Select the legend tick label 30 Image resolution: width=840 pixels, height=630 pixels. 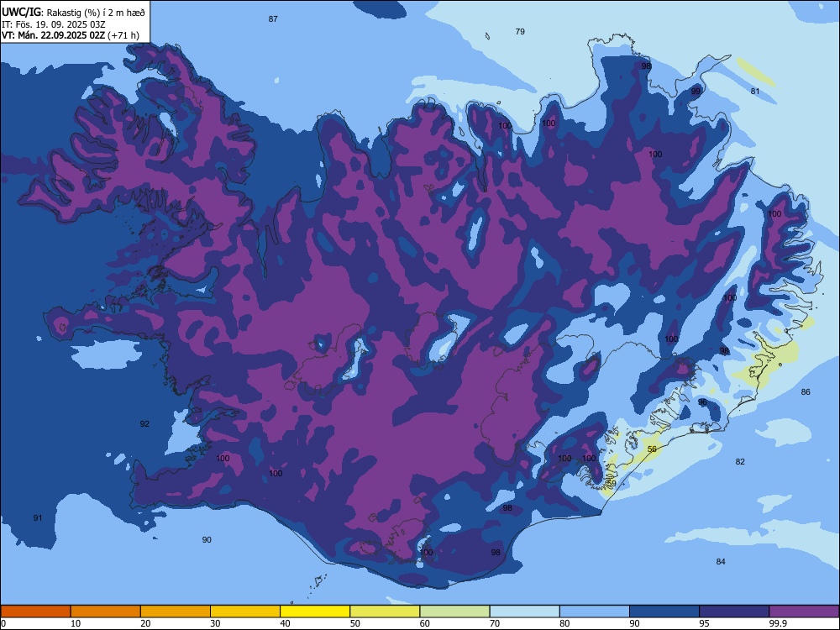215,623
